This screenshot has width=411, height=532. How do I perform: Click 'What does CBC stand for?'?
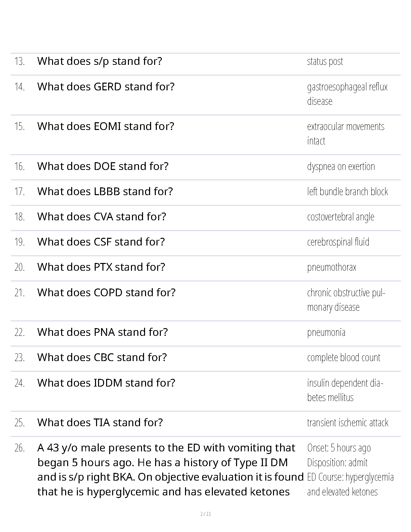tap(102, 357)
